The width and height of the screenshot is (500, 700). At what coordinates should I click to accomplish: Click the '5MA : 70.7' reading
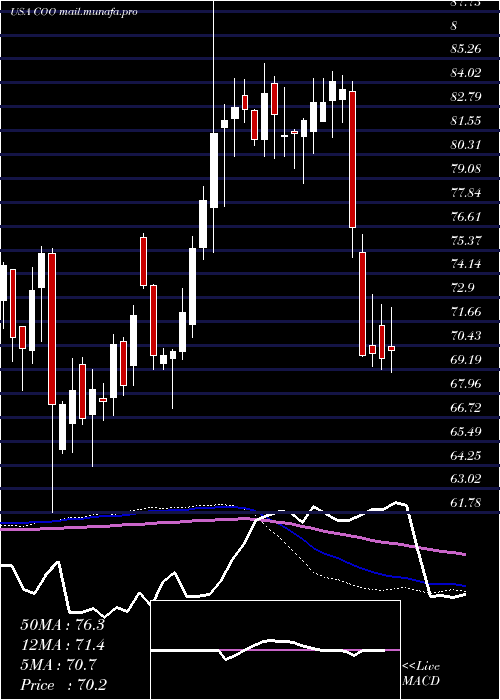pyautogui.click(x=58, y=665)
